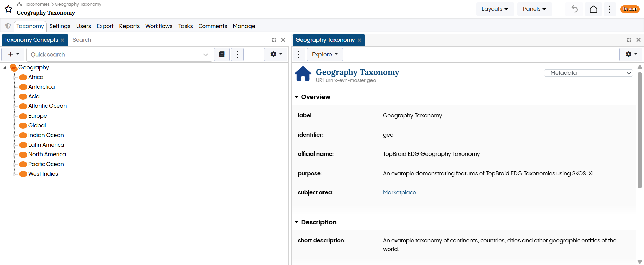Open the Export tab
Screen dimensions: 644x265
pyautogui.click(x=105, y=26)
